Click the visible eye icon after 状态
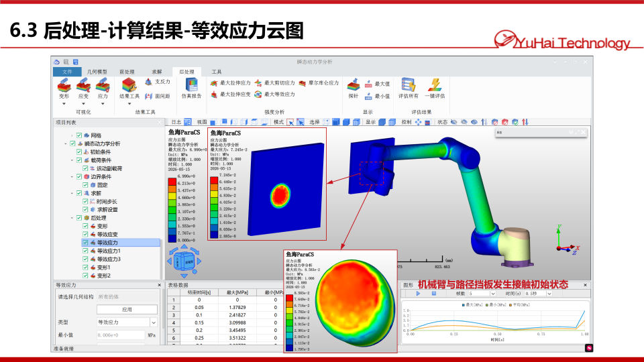644x362 pixels. tap(474, 122)
